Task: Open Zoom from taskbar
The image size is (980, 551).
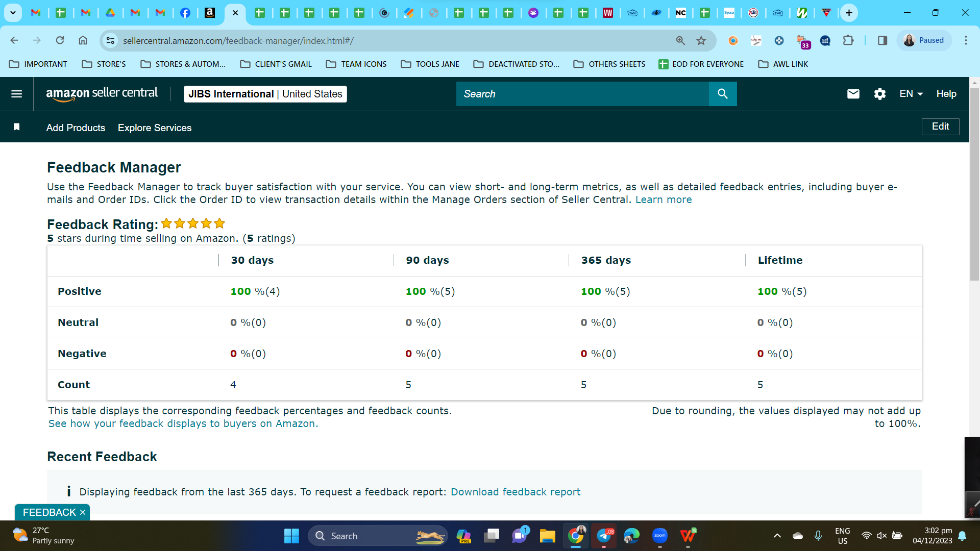Action: coord(659,536)
